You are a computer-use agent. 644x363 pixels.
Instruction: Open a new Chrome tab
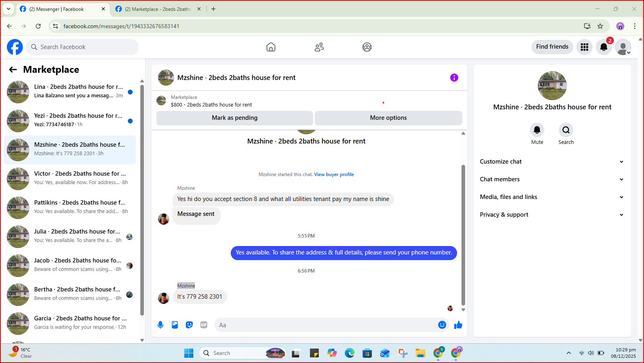[213, 9]
